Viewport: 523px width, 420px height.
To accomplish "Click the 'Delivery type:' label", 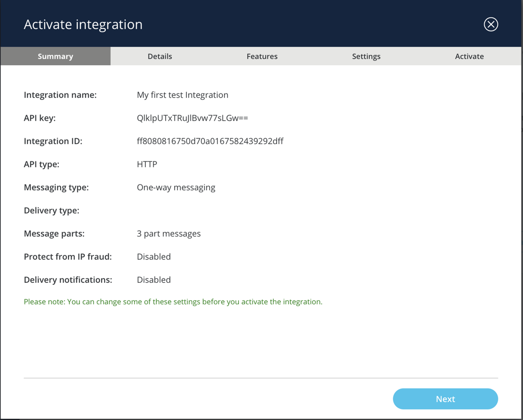I will click(52, 211).
